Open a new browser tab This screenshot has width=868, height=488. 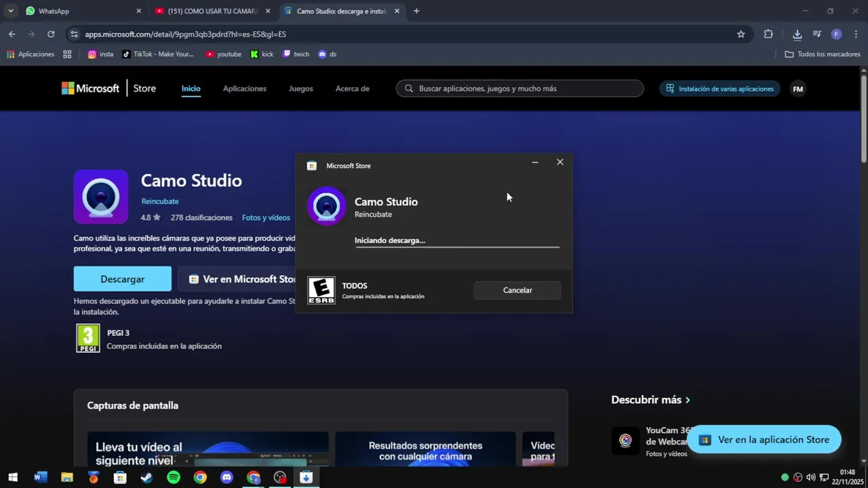[416, 11]
